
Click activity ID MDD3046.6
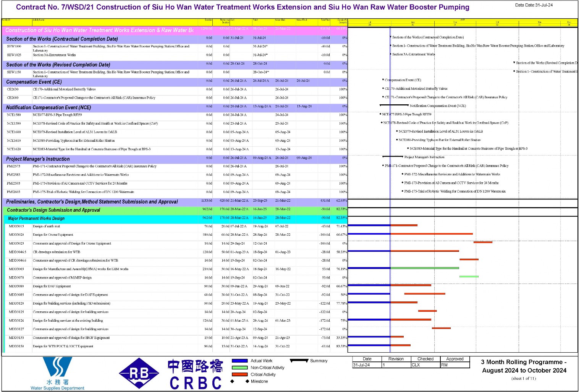coord(18,261)
